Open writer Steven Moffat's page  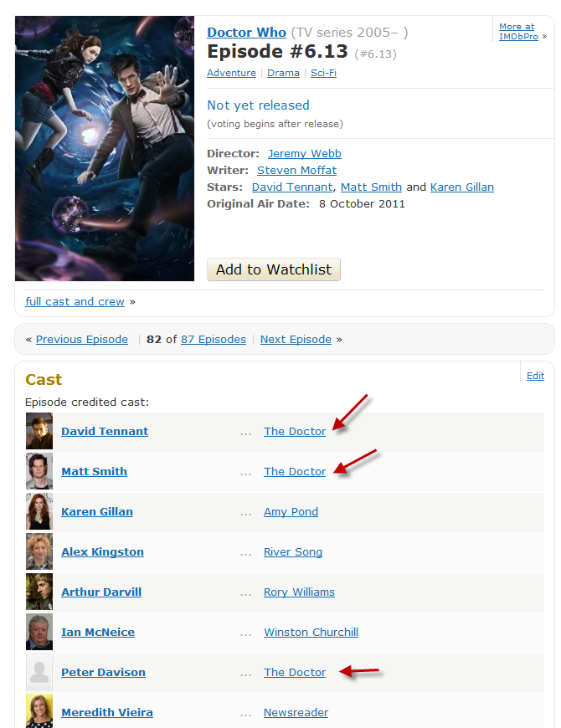(296, 171)
